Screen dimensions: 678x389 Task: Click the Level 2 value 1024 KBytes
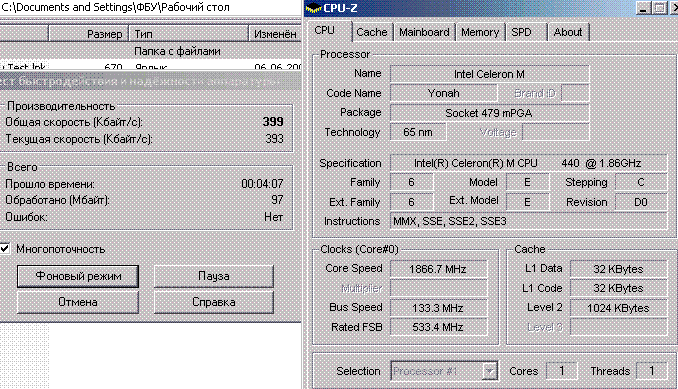coord(618,308)
